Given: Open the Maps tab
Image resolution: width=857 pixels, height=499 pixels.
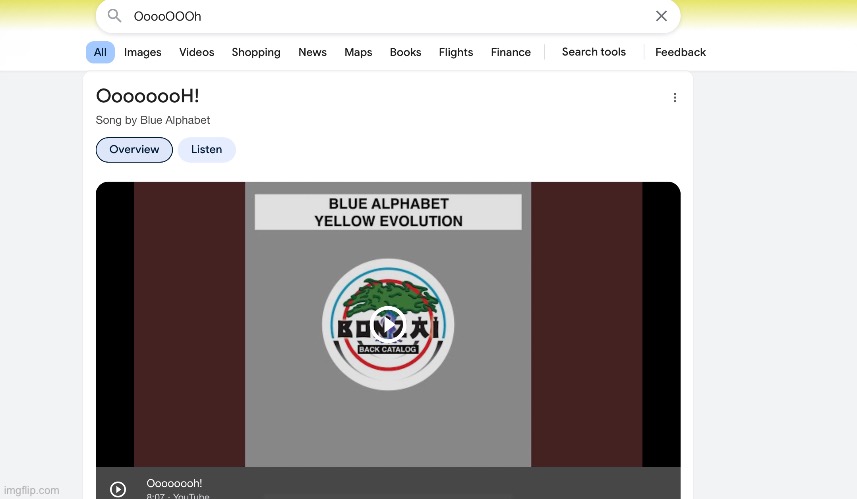Looking at the screenshot, I should coord(358,52).
